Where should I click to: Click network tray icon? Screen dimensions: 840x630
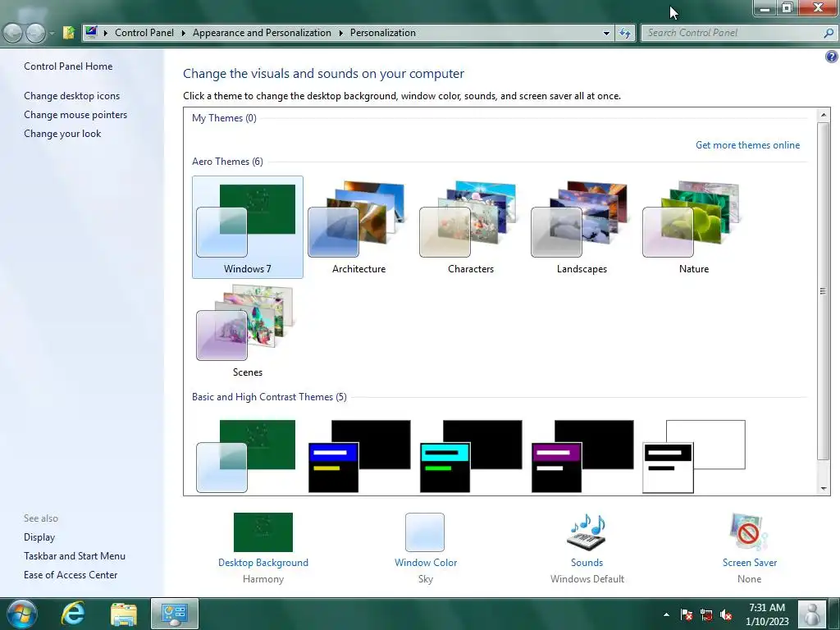pyautogui.click(x=706, y=614)
